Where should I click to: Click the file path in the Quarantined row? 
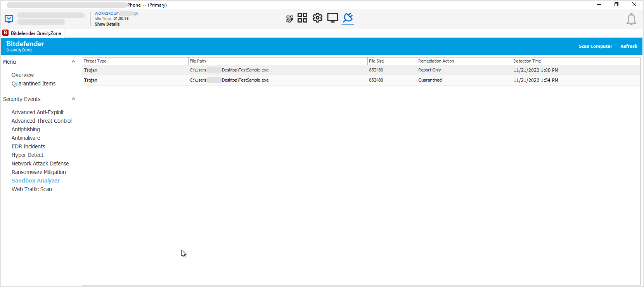click(229, 80)
